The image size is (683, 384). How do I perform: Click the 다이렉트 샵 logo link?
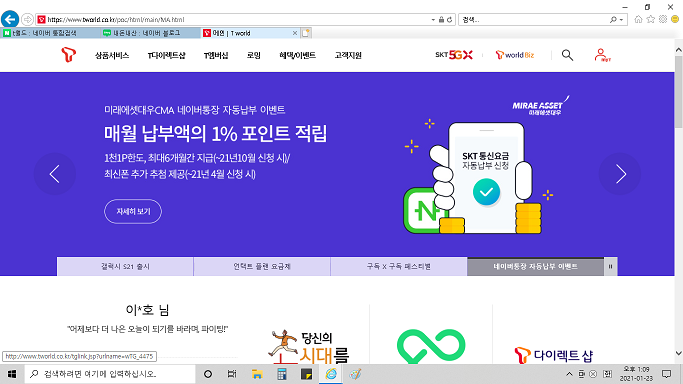[x=553, y=355]
